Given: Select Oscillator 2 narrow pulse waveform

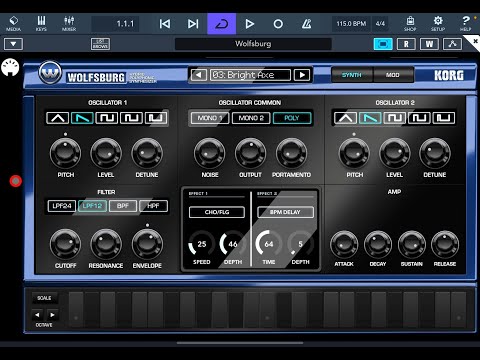Looking at the screenshot, I should click(444, 118).
